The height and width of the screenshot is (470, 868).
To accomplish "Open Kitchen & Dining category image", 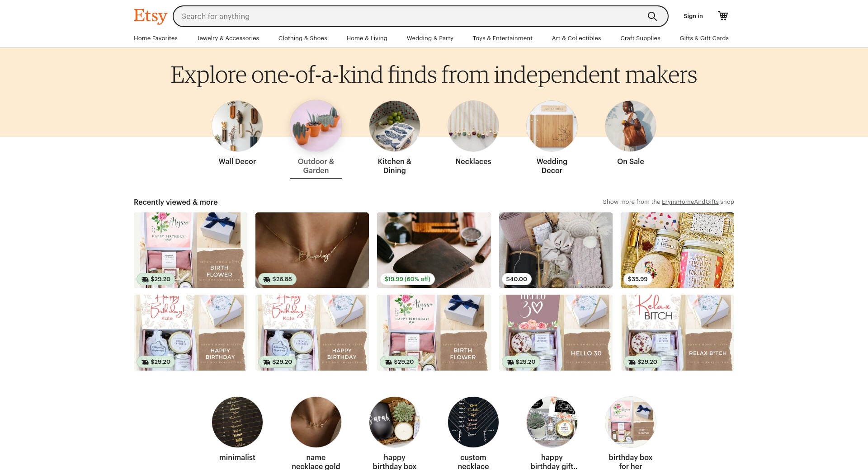I will coord(395,126).
